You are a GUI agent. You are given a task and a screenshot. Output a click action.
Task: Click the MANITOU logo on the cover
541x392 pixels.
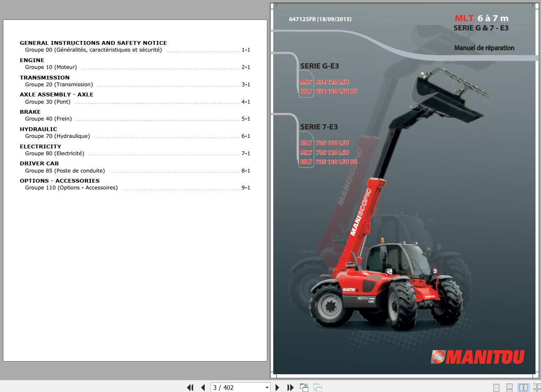[x=478, y=357]
